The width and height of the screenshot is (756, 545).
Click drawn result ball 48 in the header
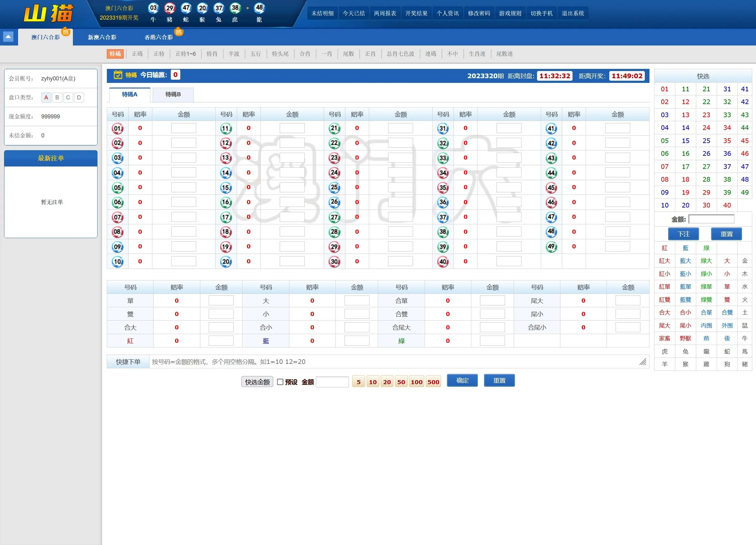pyautogui.click(x=259, y=8)
